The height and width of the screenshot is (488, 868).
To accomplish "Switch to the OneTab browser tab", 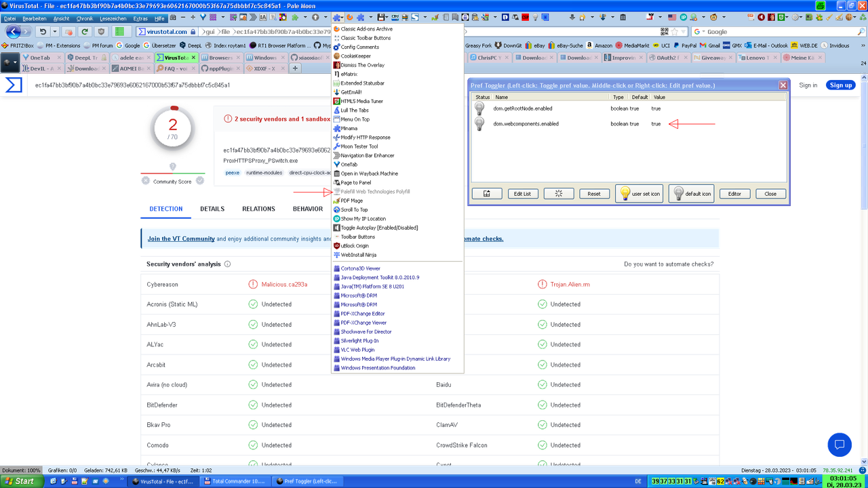I will 41,58.
